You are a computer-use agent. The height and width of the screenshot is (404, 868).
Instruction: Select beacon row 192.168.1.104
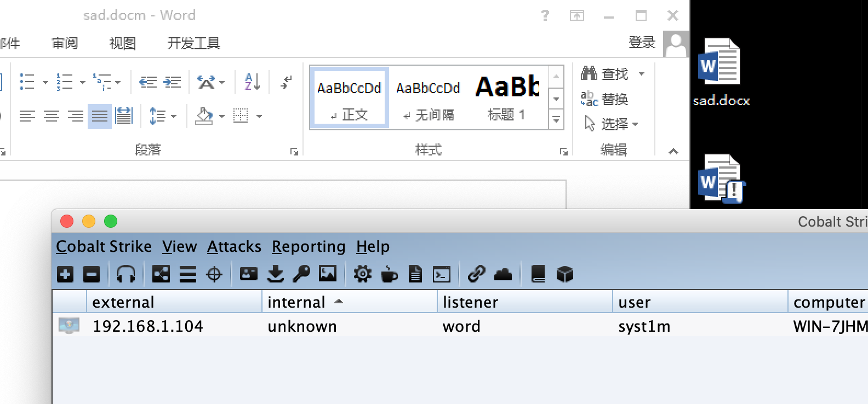[460, 326]
